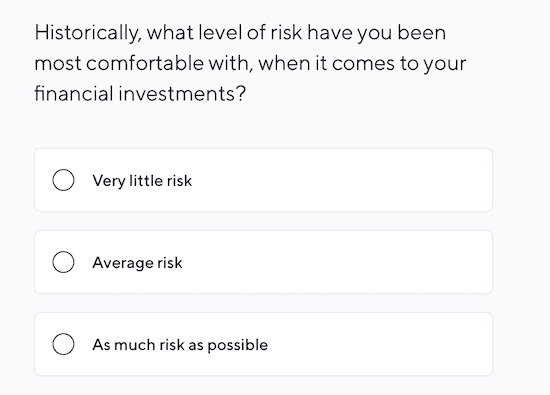Pick the lowest risk tolerance answer
The image size is (550, 395).
click(x=263, y=180)
